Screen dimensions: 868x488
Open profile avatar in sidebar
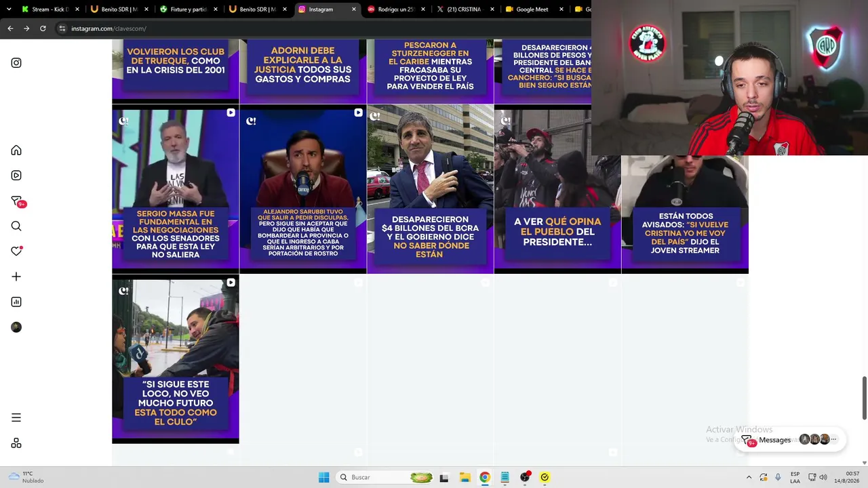coord(16,327)
